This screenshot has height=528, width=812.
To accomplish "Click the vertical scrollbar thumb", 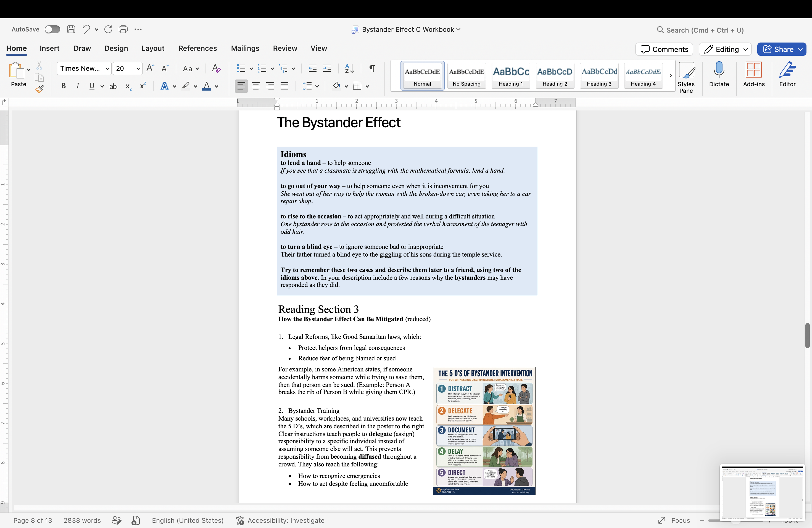I will (807, 336).
